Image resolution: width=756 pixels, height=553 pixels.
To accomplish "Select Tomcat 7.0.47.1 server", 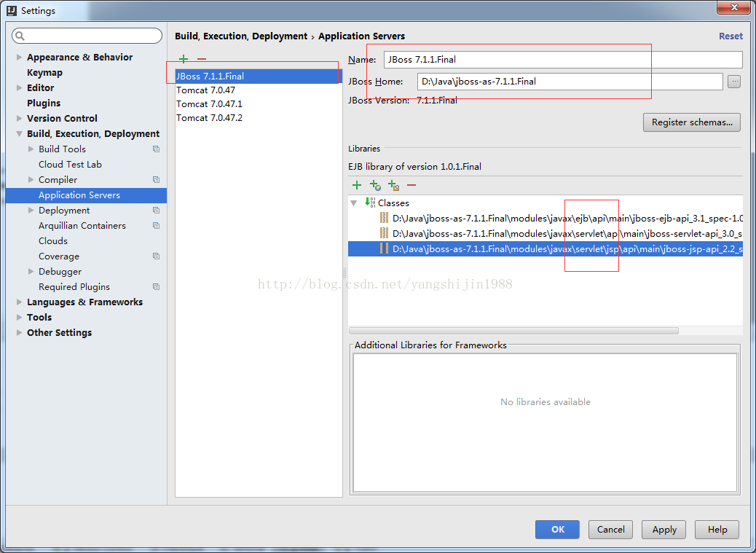I will (259, 104).
